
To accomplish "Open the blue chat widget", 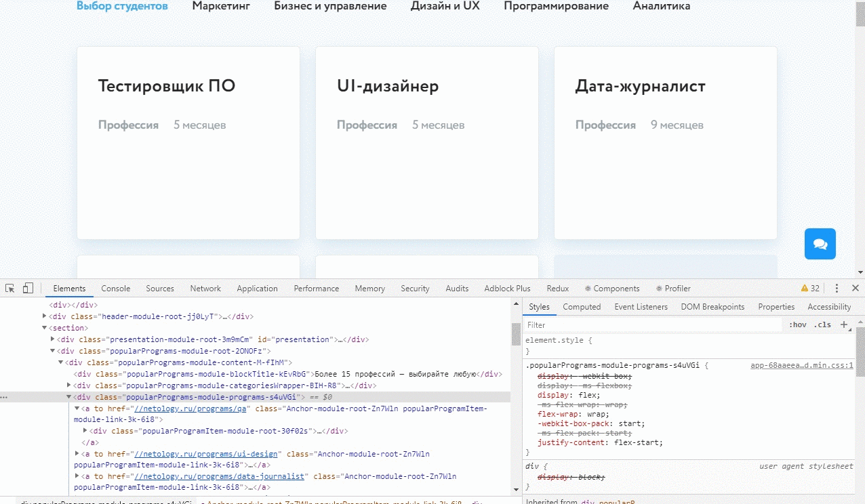I will click(x=820, y=244).
